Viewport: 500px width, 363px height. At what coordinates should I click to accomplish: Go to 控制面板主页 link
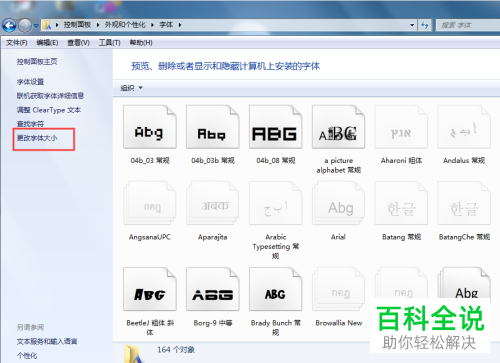[x=37, y=62]
